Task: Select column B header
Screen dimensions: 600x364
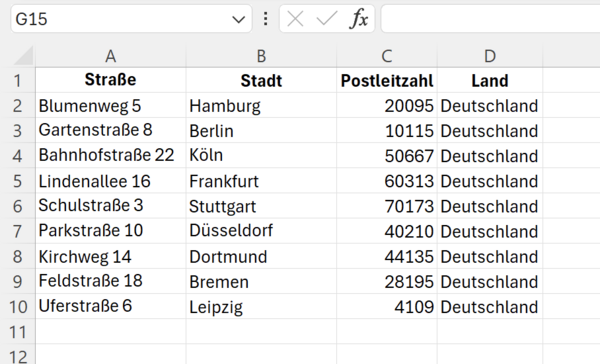Action: click(x=261, y=56)
